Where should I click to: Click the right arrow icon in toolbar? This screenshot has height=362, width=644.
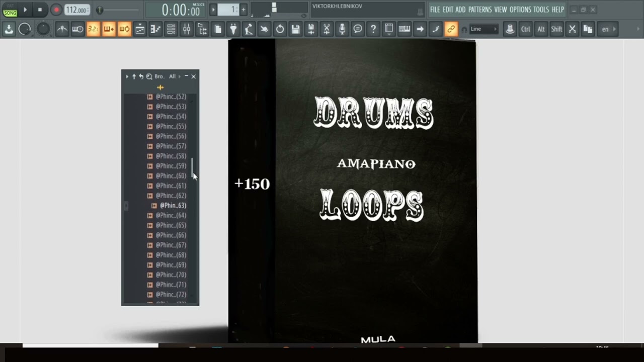(420, 29)
